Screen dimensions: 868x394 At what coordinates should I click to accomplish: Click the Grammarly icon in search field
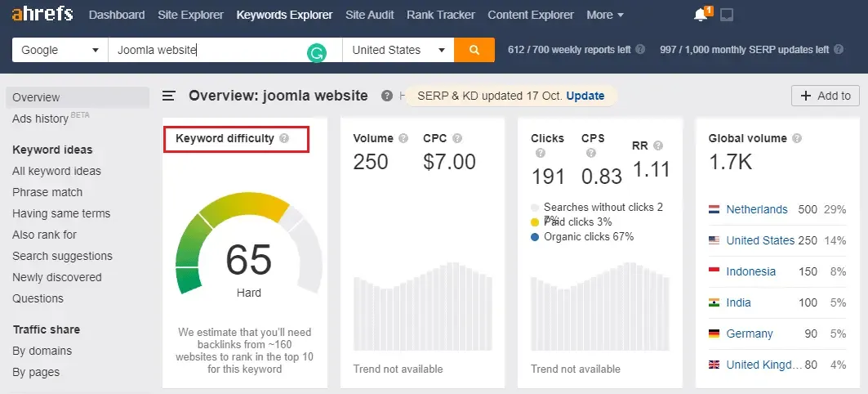click(317, 53)
